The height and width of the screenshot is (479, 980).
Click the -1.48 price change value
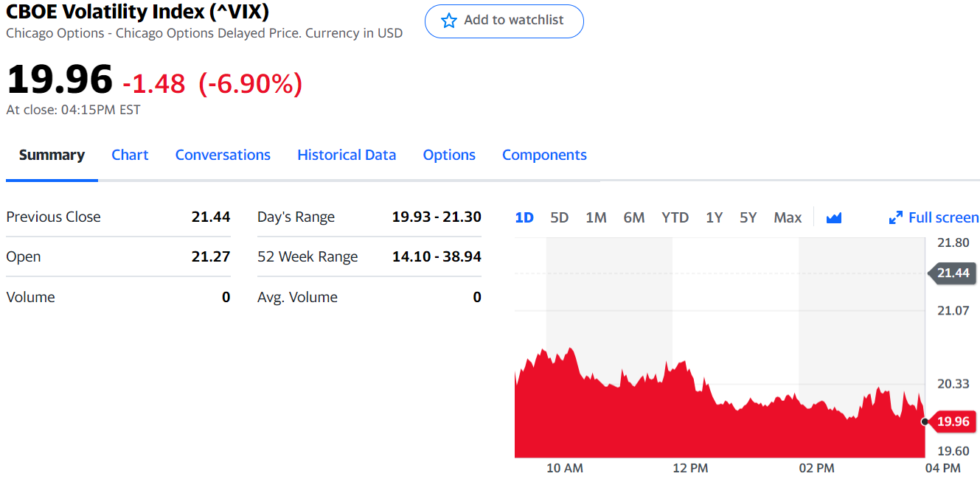pyautogui.click(x=153, y=83)
